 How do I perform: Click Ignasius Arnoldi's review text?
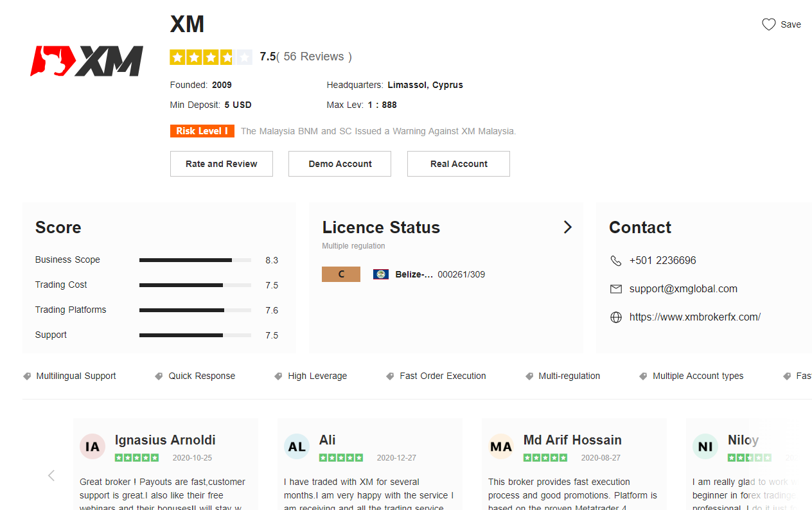tap(163, 495)
